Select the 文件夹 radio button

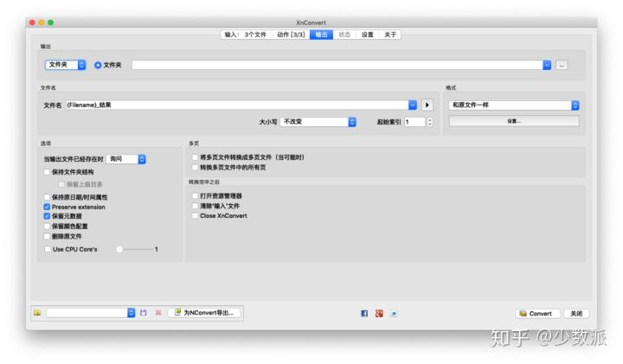(x=98, y=65)
